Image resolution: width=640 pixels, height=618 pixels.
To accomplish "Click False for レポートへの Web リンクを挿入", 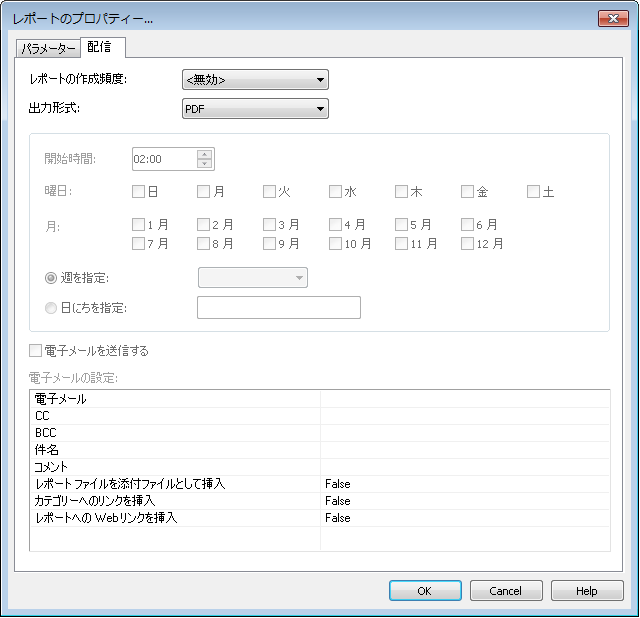I will pyautogui.click(x=465, y=518).
